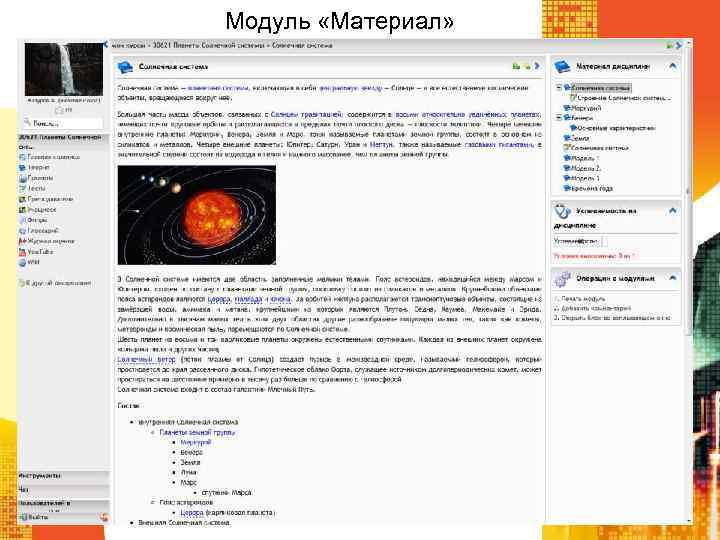Select Земля in the material tree
The image size is (720, 540).
coord(580,138)
